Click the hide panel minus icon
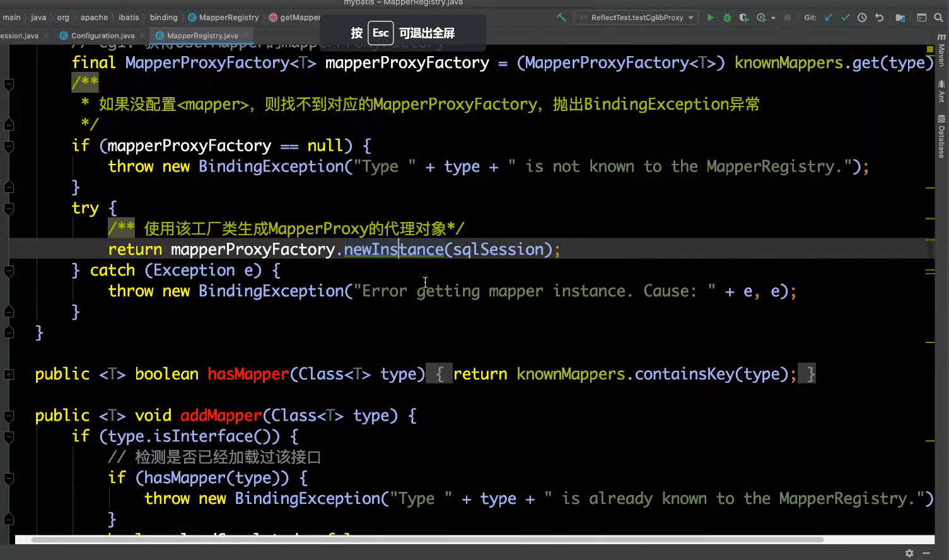 (926, 553)
